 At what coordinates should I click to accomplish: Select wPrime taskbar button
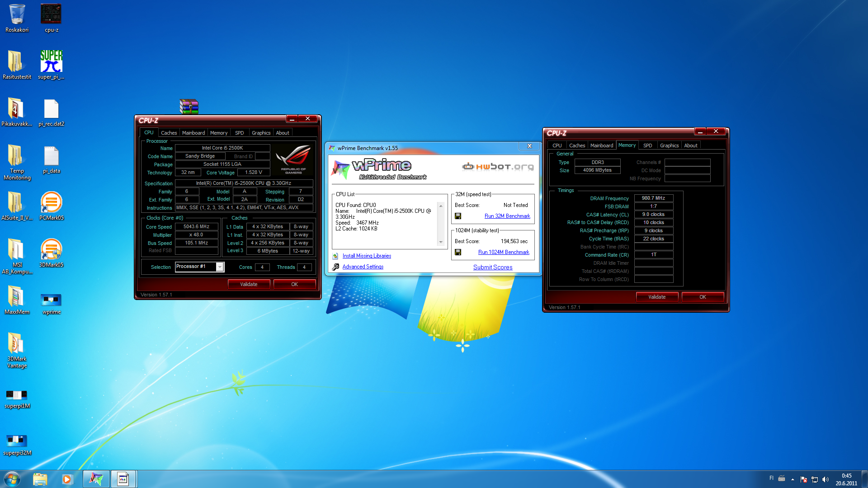click(x=96, y=479)
